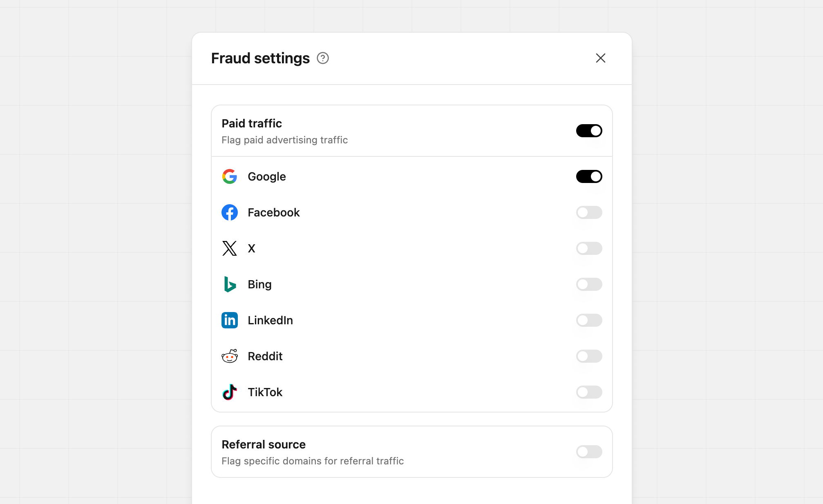Turn off the Google traffic toggle
The height and width of the screenshot is (504, 823).
click(589, 176)
